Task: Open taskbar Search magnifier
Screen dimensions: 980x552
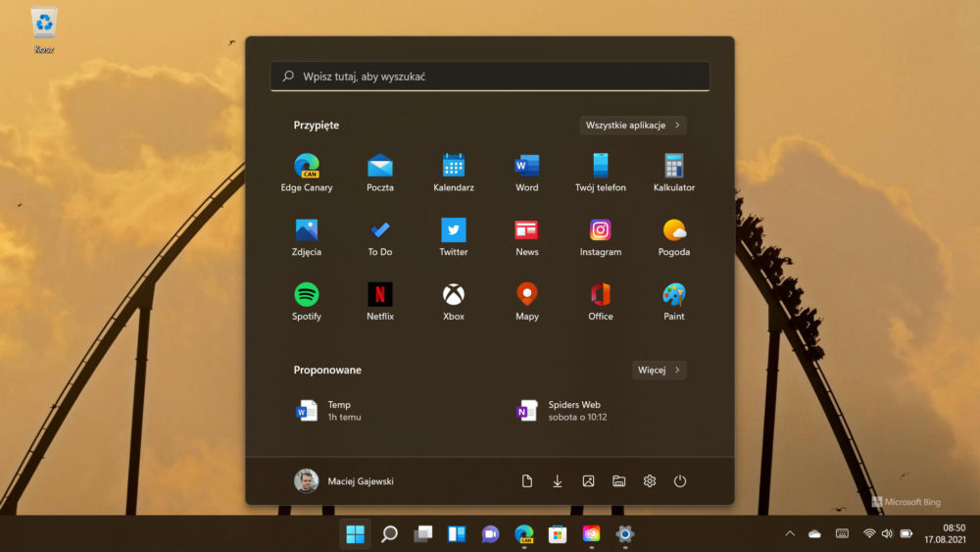Action: [389, 534]
